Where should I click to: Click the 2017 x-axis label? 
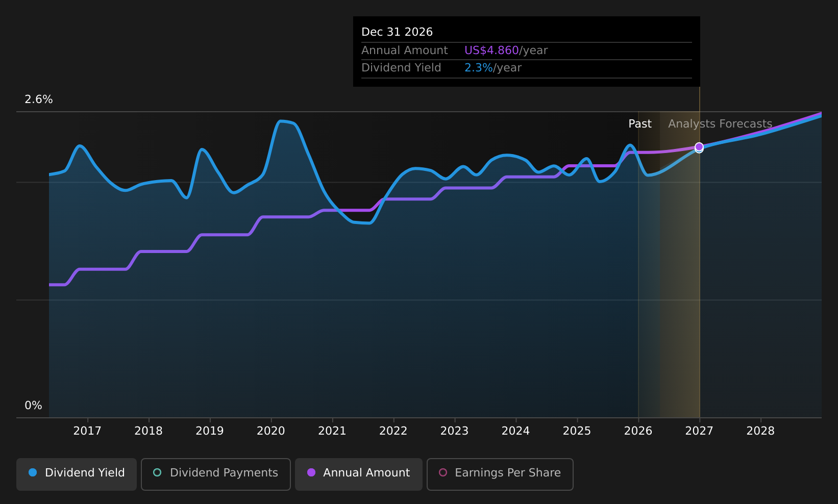pos(87,431)
